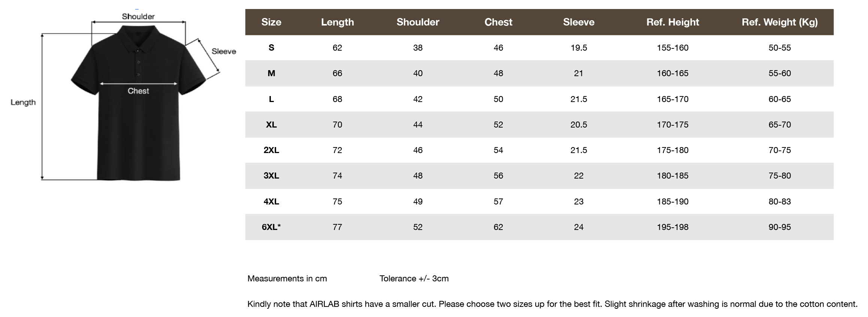Click the Sleeve label beside the shirt
The width and height of the screenshot is (868, 317).
click(x=224, y=51)
